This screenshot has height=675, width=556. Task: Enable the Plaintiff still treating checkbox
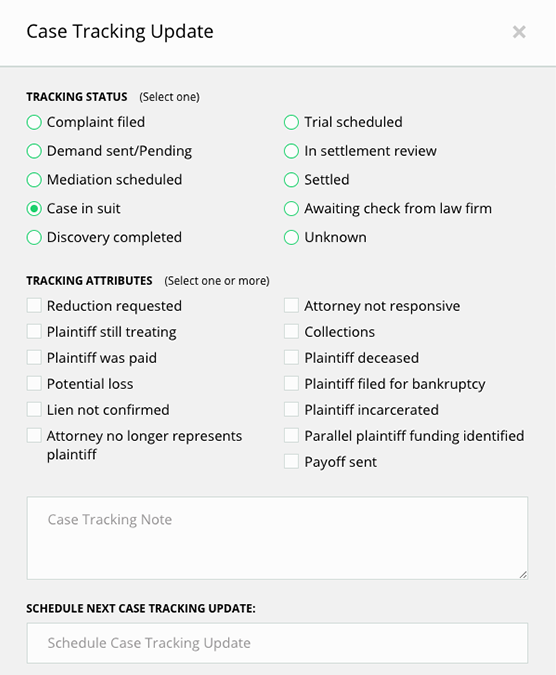tap(34, 331)
